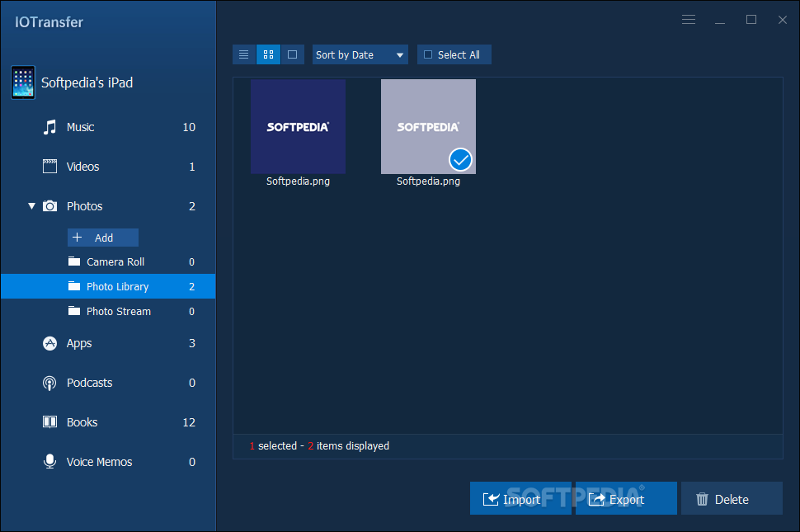Viewport: 800px width, 532px height.
Task: Click the Delete button
Action: click(732, 498)
